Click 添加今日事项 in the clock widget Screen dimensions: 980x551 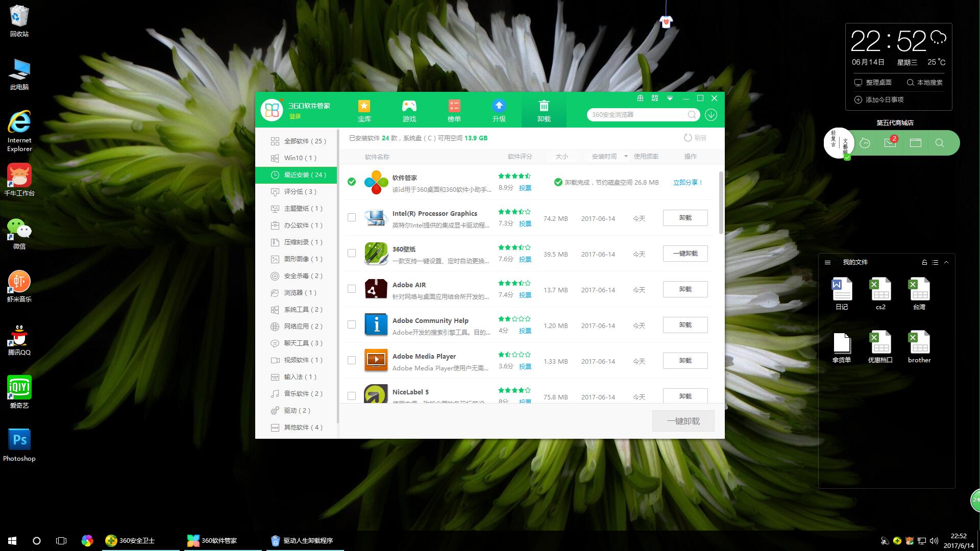click(879, 99)
